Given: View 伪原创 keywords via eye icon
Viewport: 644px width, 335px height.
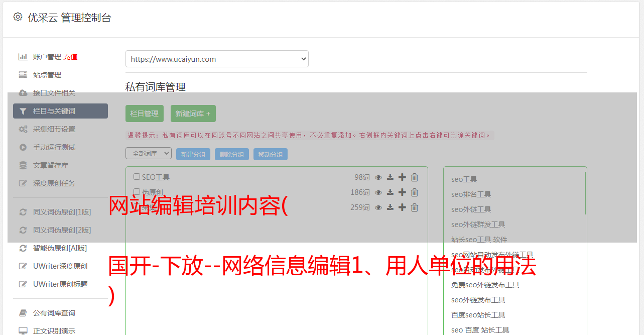Looking at the screenshot, I should coord(378,192).
